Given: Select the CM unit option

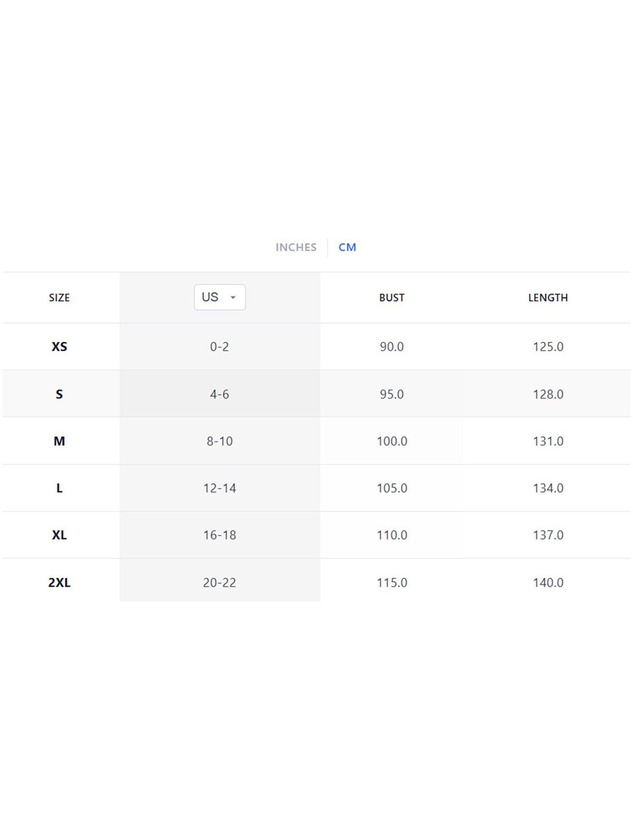Looking at the screenshot, I should click(347, 247).
